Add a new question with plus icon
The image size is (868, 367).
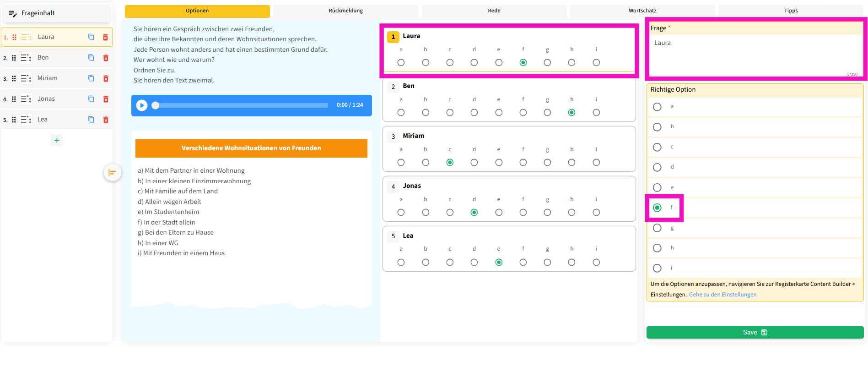click(57, 140)
